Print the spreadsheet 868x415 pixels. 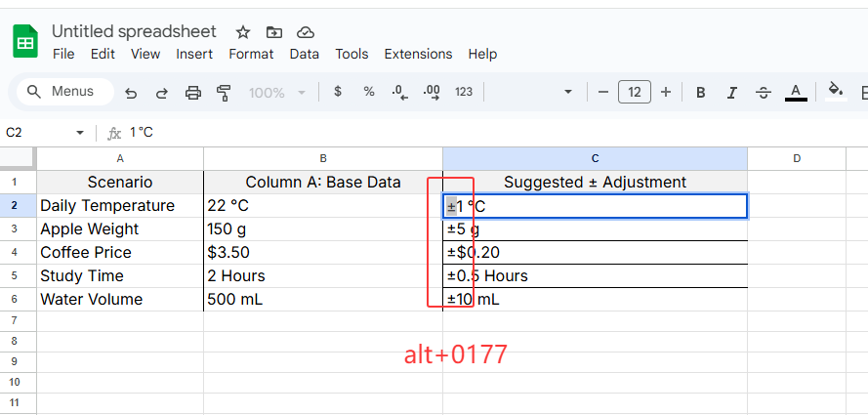193,93
